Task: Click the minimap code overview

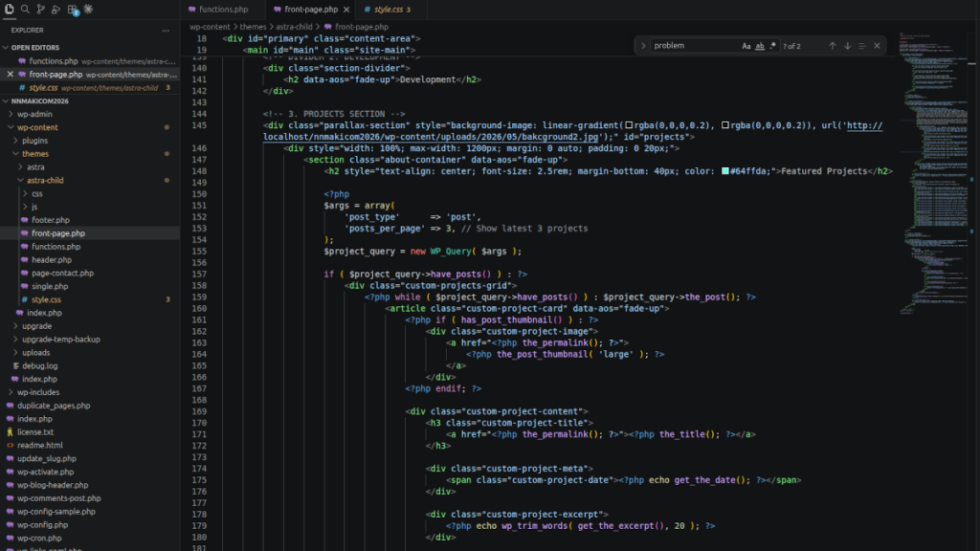Action: pyautogui.click(x=934, y=172)
